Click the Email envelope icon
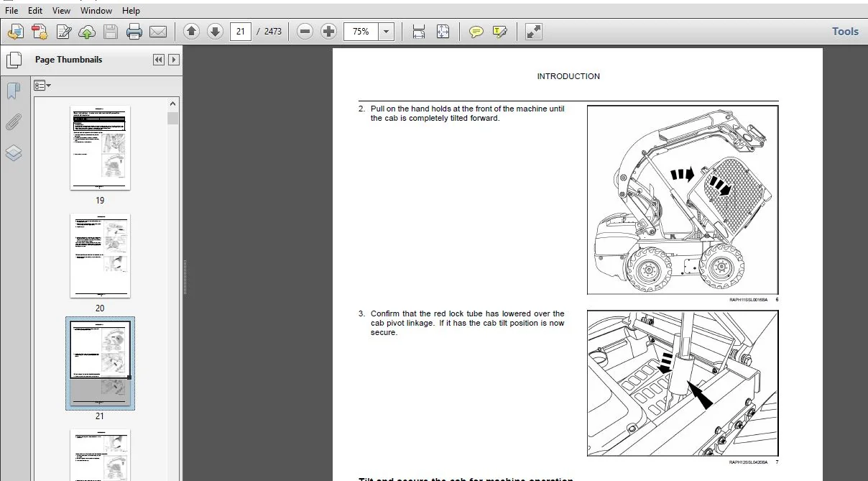The height and width of the screenshot is (481, 868). click(158, 32)
